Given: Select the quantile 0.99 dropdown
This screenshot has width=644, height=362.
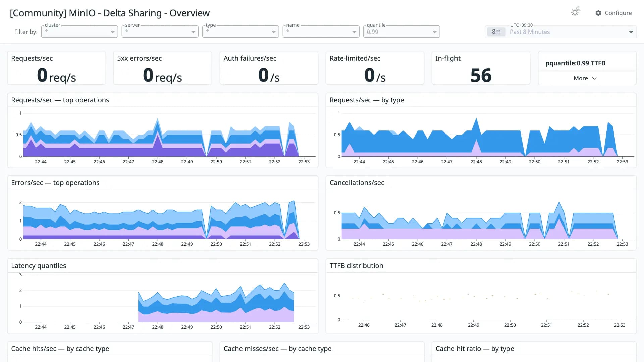Looking at the screenshot, I should tap(401, 32).
